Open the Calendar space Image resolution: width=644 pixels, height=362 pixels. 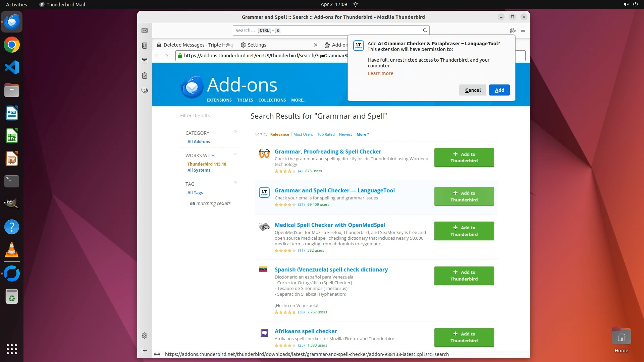tap(145, 61)
